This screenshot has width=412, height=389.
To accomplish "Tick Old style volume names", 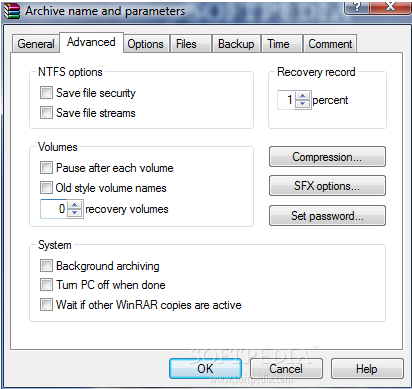I will pyautogui.click(x=46, y=188).
